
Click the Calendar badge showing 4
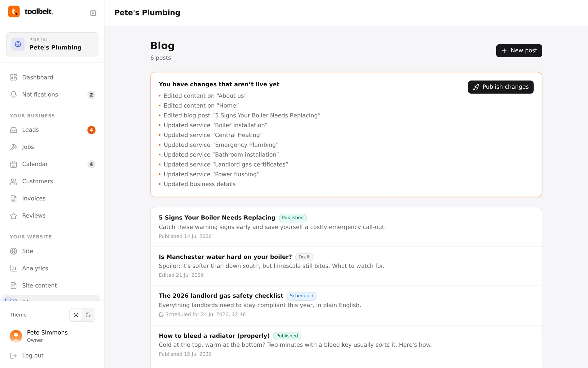click(91, 165)
